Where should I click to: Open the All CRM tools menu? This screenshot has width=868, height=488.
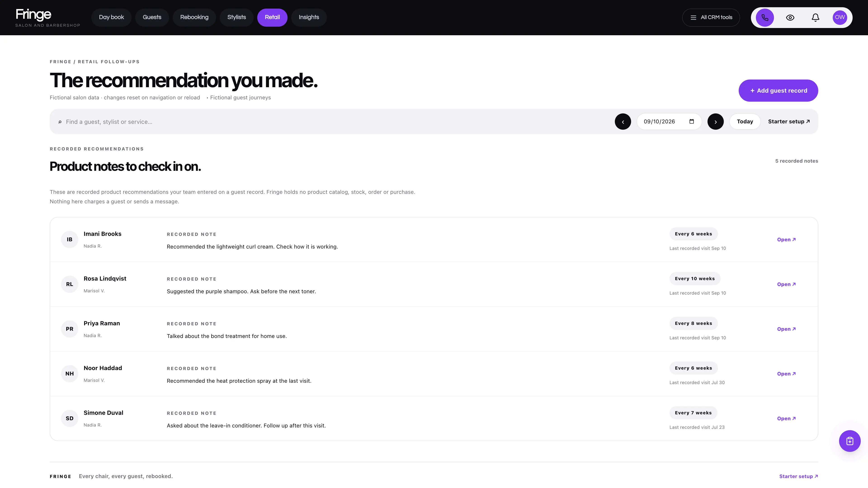tap(711, 18)
